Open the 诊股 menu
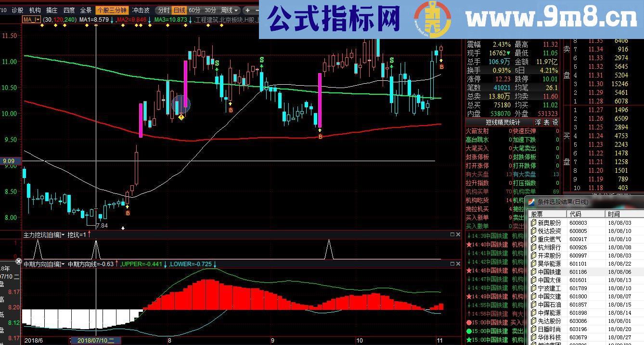This screenshot has width=644, height=345. [x=15, y=8]
